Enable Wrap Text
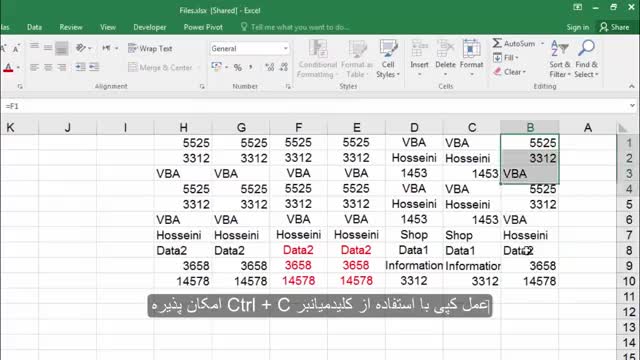Image resolution: width=640 pixels, height=360 pixels. pos(150,49)
